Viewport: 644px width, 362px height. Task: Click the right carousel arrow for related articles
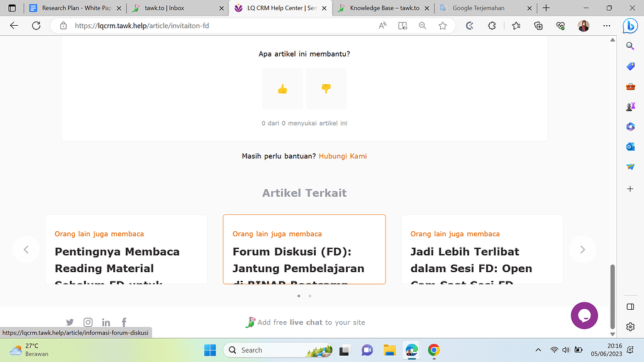(582, 250)
